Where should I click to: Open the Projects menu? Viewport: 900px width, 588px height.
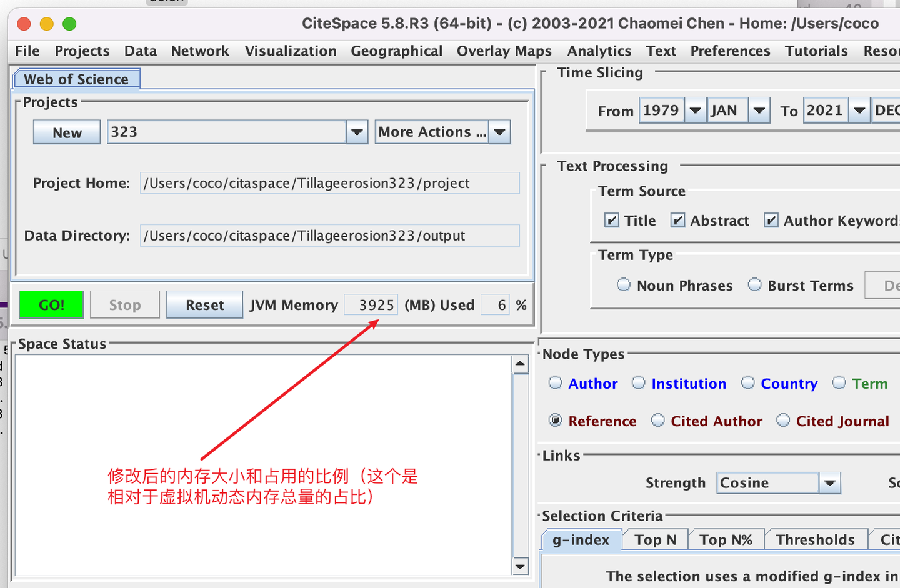82,51
